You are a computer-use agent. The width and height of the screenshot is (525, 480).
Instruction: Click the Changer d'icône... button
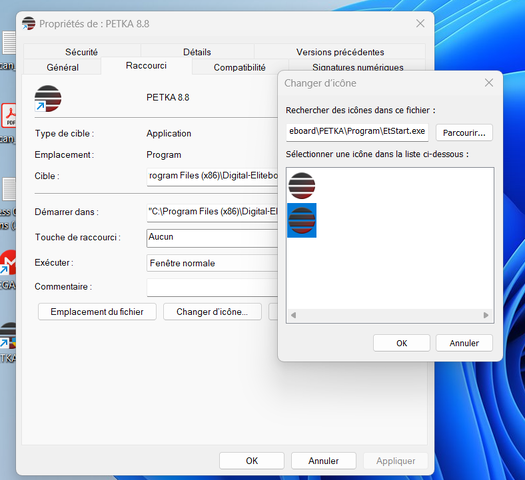tap(212, 312)
